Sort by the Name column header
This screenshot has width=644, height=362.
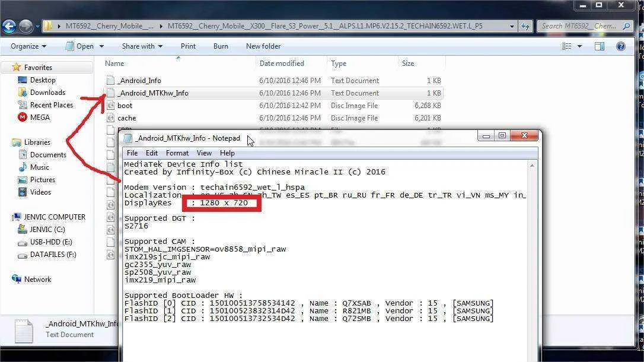pos(114,63)
